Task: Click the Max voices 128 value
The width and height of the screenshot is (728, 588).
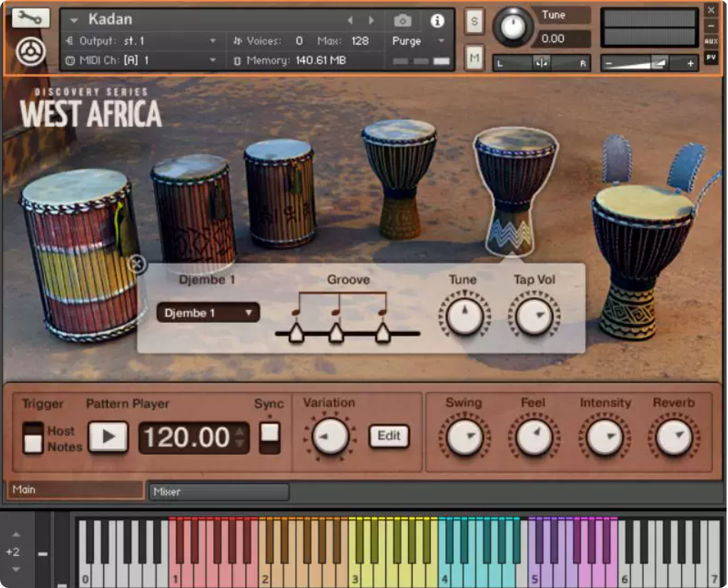Action: click(x=360, y=41)
